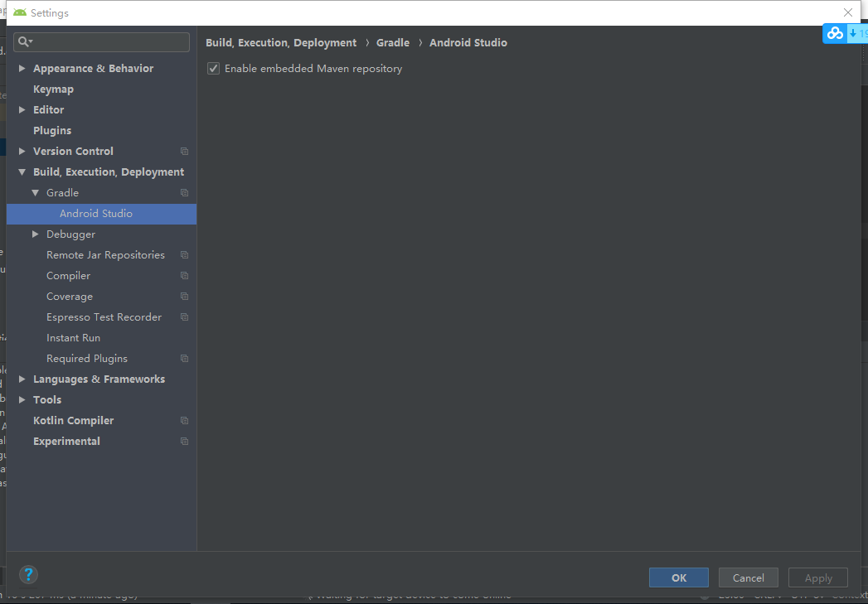Image resolution: width=868 pixels, height=604 pixels.
Task: Click project-level icon beside Required Plugins
Action: click(184, 359)
